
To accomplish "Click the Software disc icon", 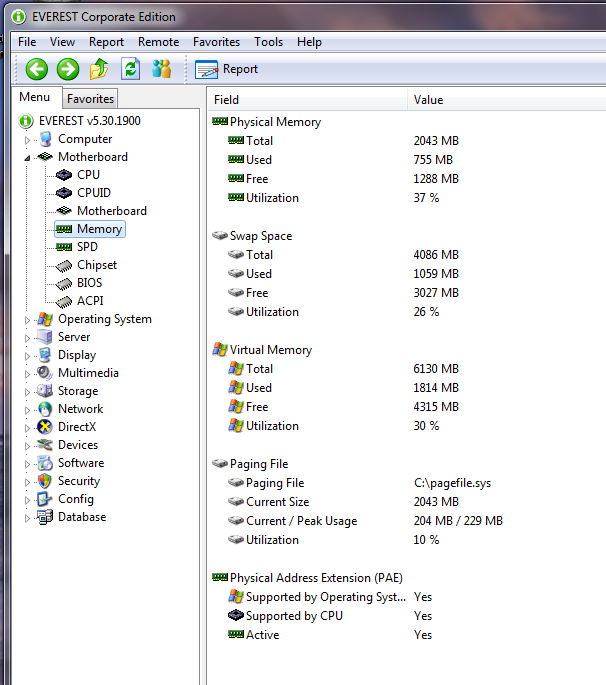I will coord(45,463).
